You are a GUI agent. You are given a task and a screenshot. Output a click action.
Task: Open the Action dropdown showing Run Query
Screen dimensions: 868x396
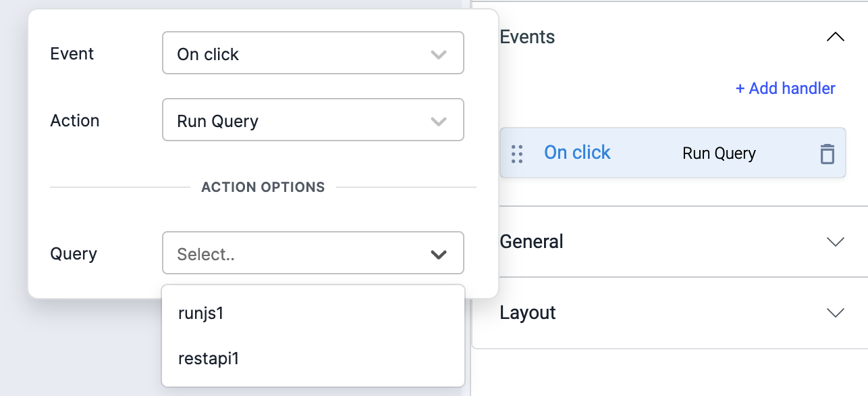tap(297, 120)
